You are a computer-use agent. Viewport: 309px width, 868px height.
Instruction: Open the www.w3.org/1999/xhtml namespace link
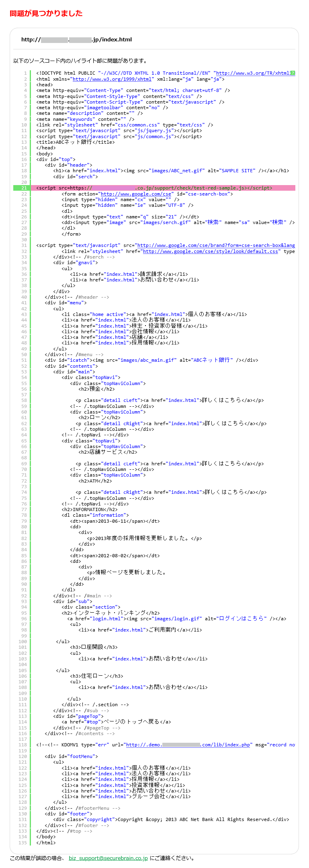click(112, 79)
